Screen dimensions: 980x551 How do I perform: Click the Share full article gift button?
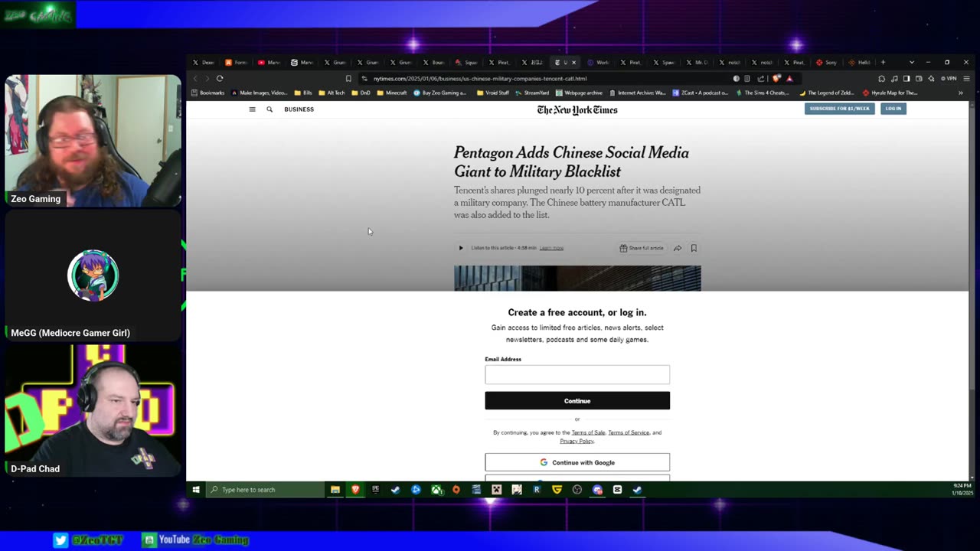click(x=642, y=248)
